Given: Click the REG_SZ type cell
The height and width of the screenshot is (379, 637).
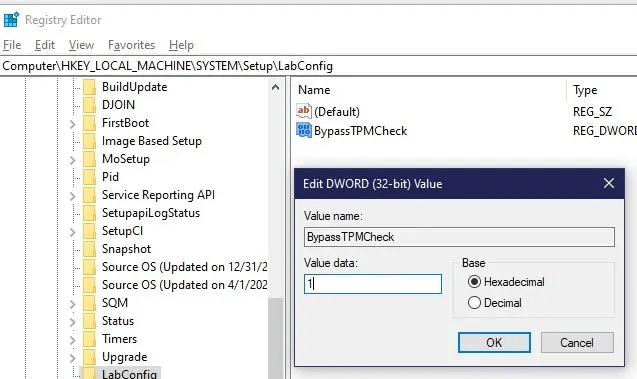Looking at the screenshot, I should click(x=592, y=112).
